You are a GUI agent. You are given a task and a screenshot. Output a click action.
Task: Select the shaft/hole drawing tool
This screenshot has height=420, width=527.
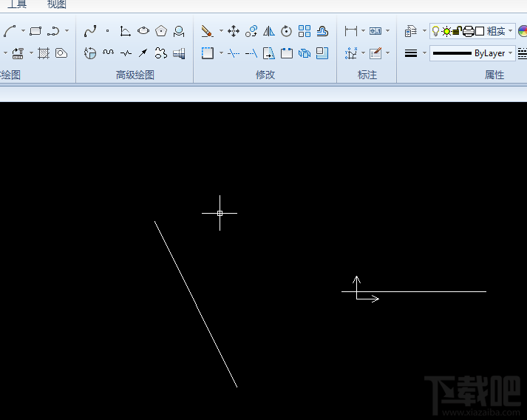click(179, 53)
